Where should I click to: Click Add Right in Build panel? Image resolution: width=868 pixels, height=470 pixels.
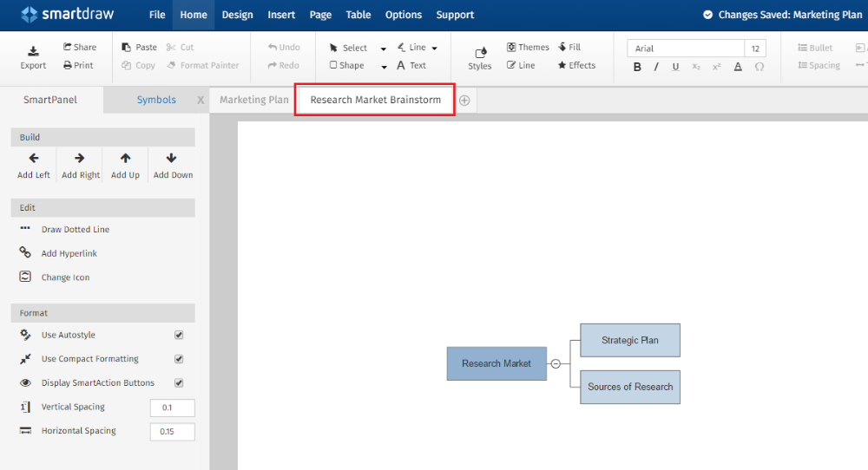(x=80, y=166)
